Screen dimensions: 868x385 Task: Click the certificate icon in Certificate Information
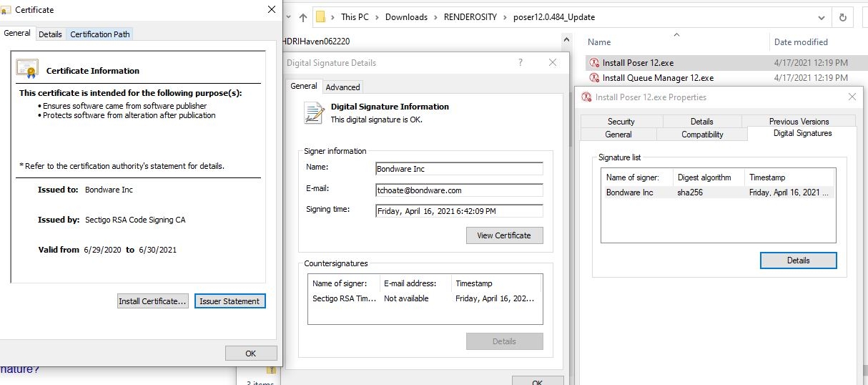(x=27, y=69)
